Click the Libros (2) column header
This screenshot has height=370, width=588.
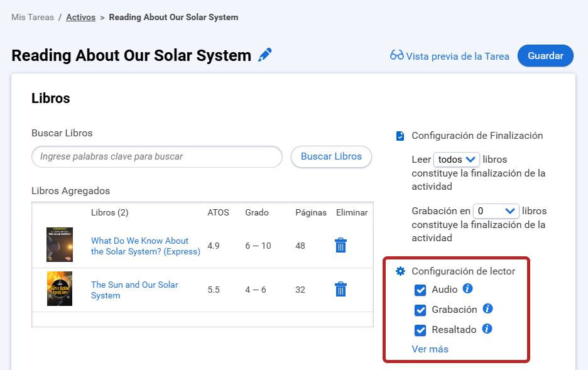click(109, 212)
